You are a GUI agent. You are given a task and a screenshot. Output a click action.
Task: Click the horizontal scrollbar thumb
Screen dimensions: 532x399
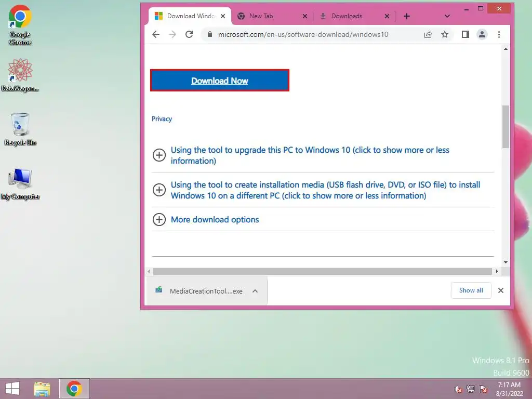click(x=322, y=271)
